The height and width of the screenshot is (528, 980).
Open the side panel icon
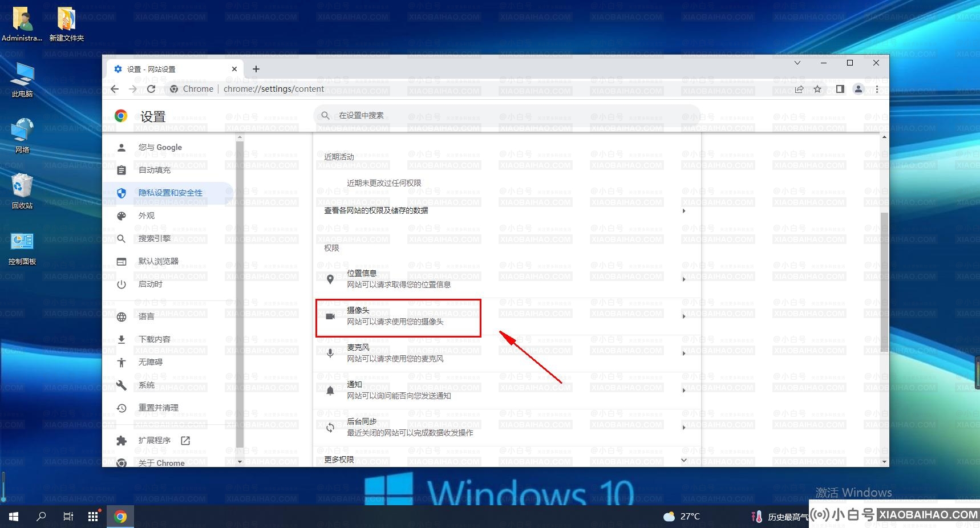point(840,89)
